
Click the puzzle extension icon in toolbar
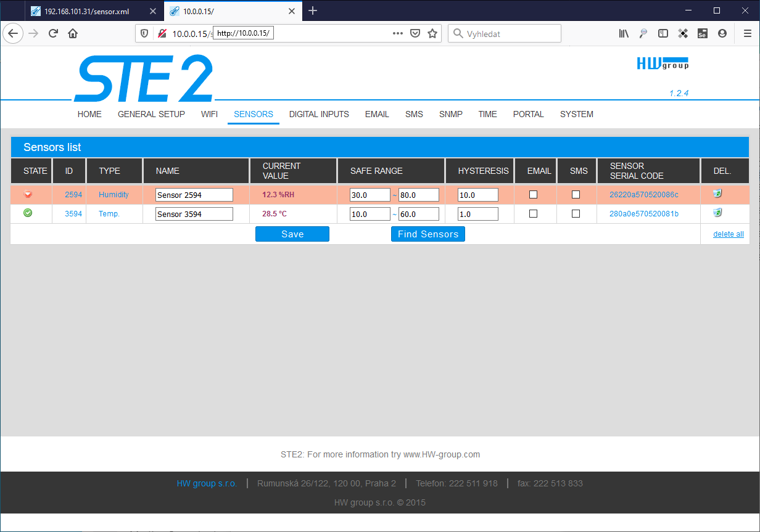click(x=683, y=34)
